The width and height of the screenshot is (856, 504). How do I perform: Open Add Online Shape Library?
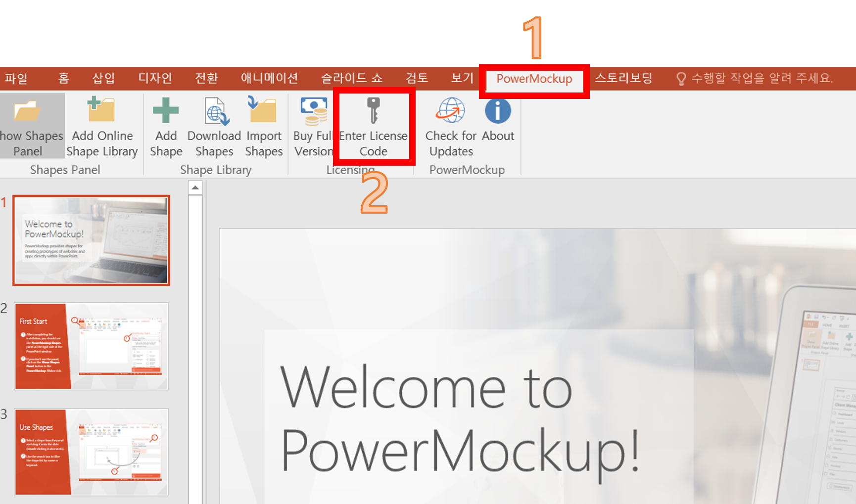tap(102, 126)
